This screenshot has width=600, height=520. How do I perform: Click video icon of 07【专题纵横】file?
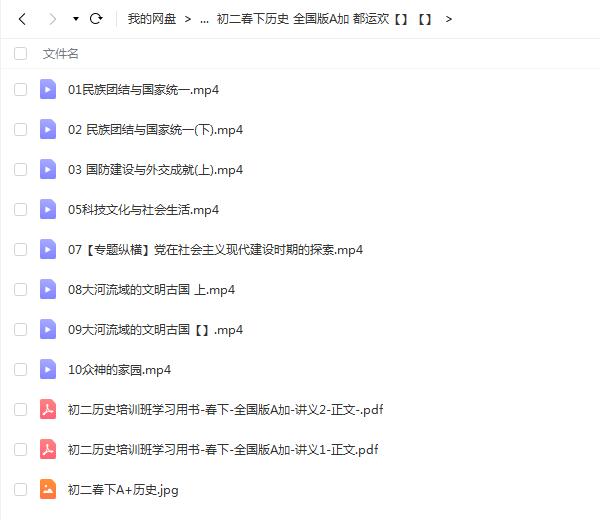coord(48,249)
